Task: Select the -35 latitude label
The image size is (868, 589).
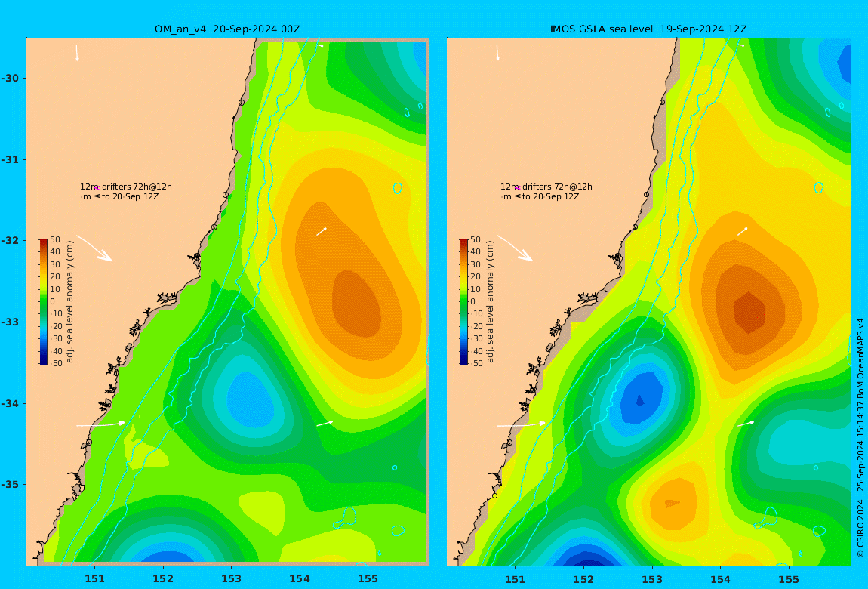Action: 10,484
